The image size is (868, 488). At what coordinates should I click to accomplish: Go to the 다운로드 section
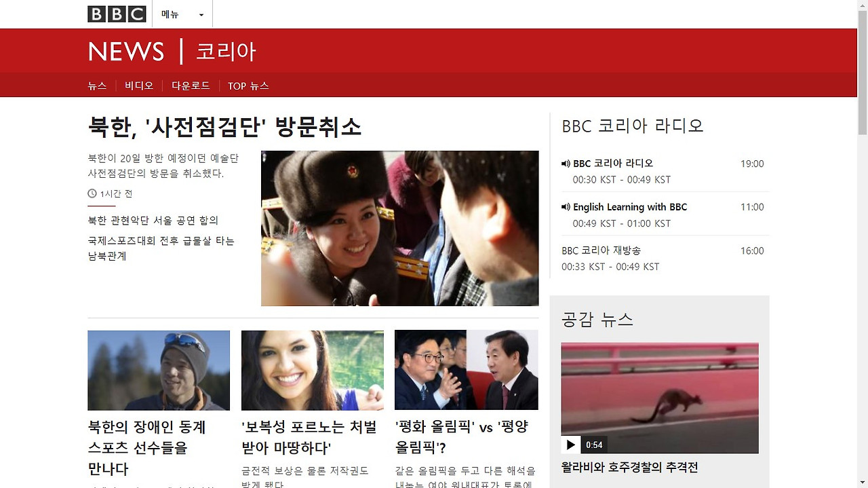click(191, 86)
